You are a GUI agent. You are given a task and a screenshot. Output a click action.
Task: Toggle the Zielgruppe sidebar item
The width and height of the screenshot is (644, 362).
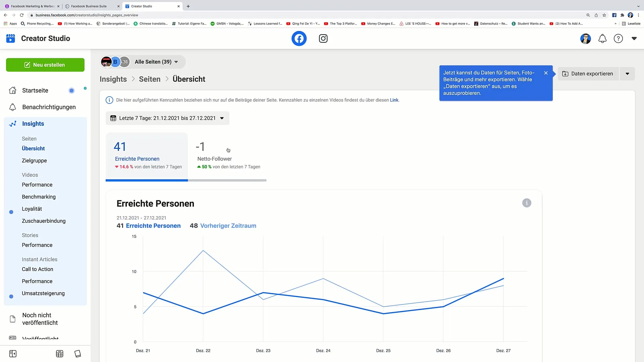(34, 161)
